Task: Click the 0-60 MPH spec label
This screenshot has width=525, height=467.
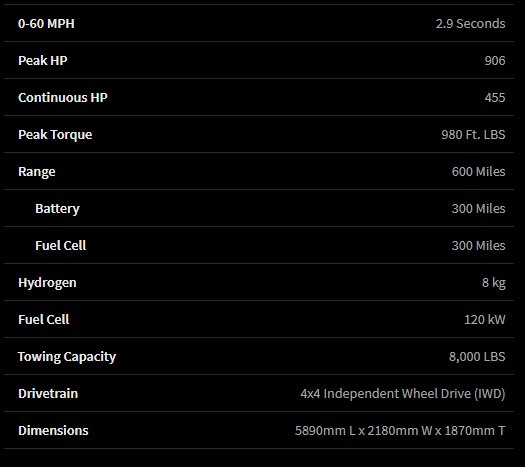Action: (x=46, y=24)
